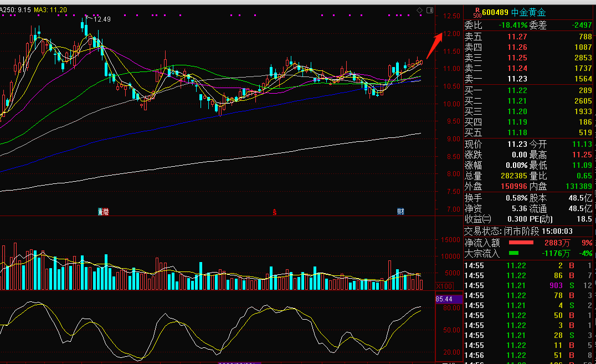Viewport: 596px width, 364px height.
Task: Select the 14:55 trade with volume 28
Action: 528,336
